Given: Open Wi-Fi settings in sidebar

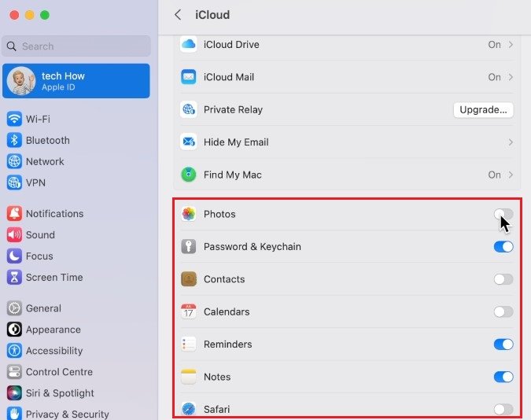Looking at the screenshot, I should (38, 119).
